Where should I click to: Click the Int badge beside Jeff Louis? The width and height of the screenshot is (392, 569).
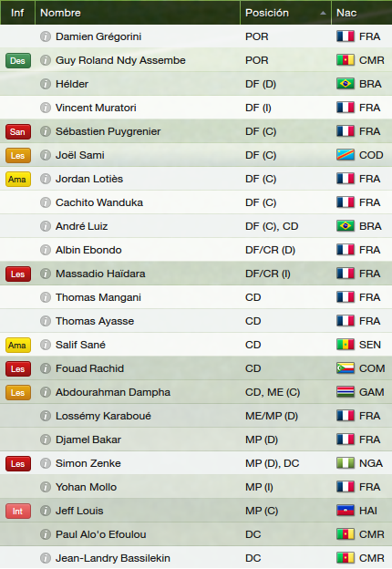[x=17, y=511]
